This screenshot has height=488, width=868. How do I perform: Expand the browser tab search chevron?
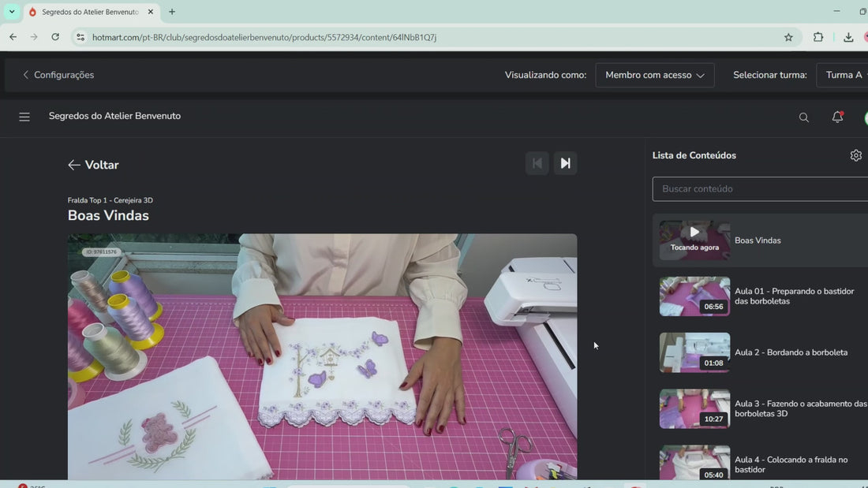pyautogui.click(x=12, y=12)
